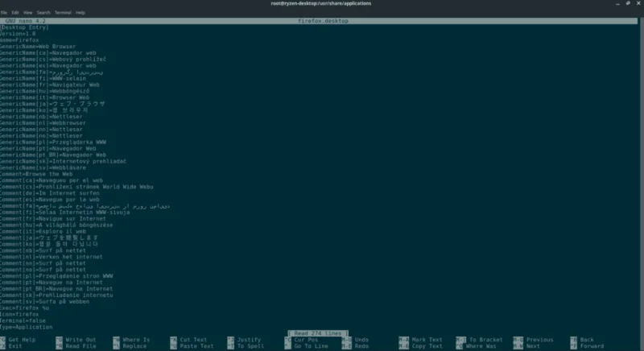The image size is (644, 351).
Task: Click the Comment[it]=Esplora il web line
Action: [x=43, y=231]
